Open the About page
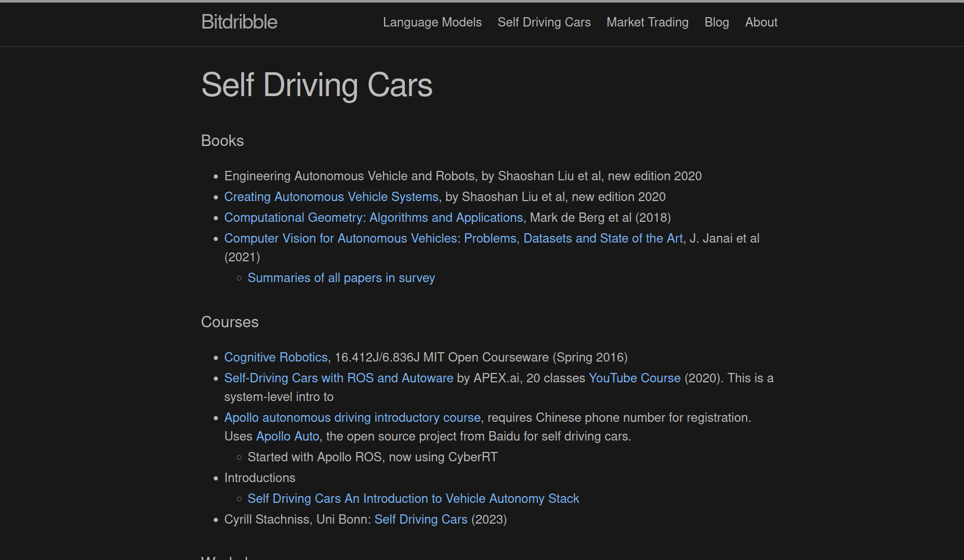The image size is (964, 560). pos(761,22)
